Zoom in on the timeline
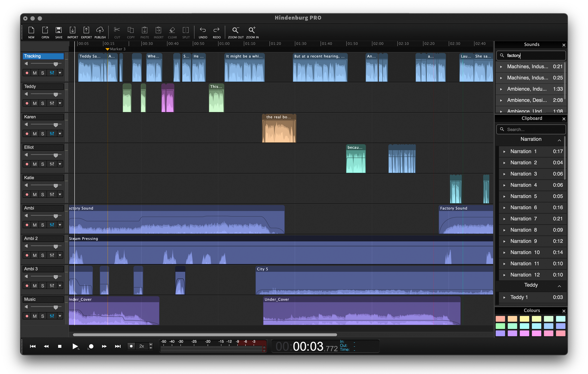Screen dimensions: 588x374 click(x=252, y=32)
